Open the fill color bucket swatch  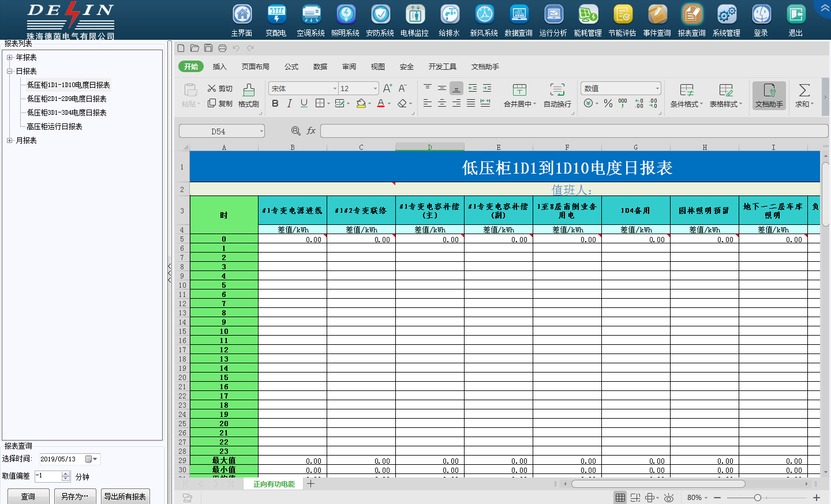pyautogui.click(x=361, y=103)
